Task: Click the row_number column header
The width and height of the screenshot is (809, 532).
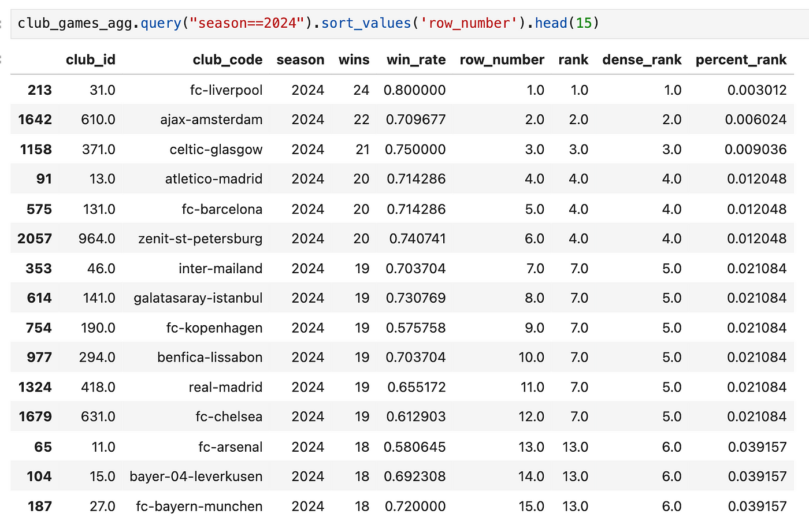Action: tap(502, 60)
